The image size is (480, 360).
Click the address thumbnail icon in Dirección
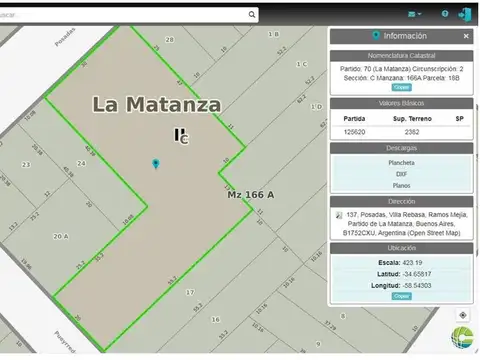(339, 215)
